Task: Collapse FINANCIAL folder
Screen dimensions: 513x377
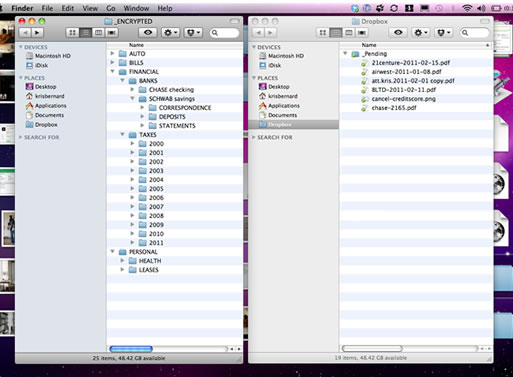Action: pyautogui.click(x=113, y=71)
